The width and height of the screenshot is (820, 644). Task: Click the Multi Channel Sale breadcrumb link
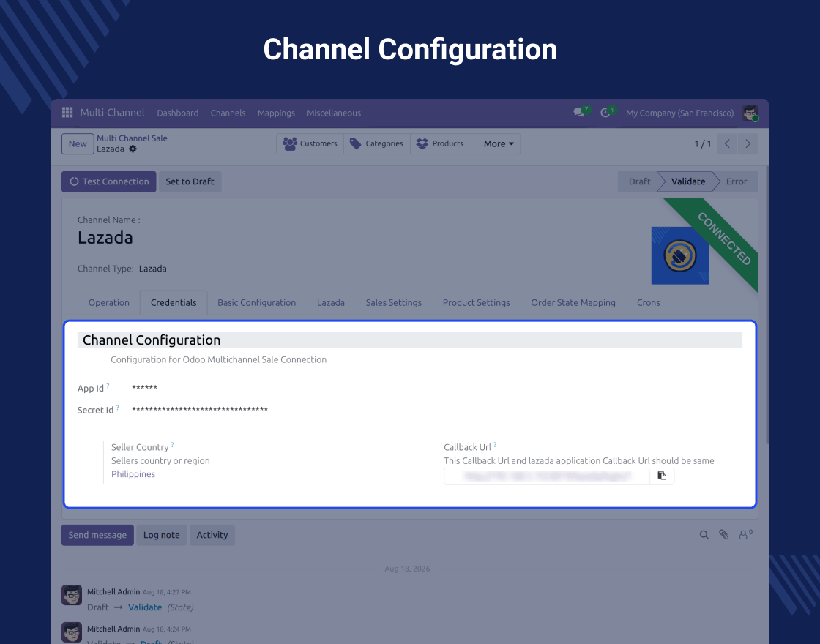coord(132,138)
